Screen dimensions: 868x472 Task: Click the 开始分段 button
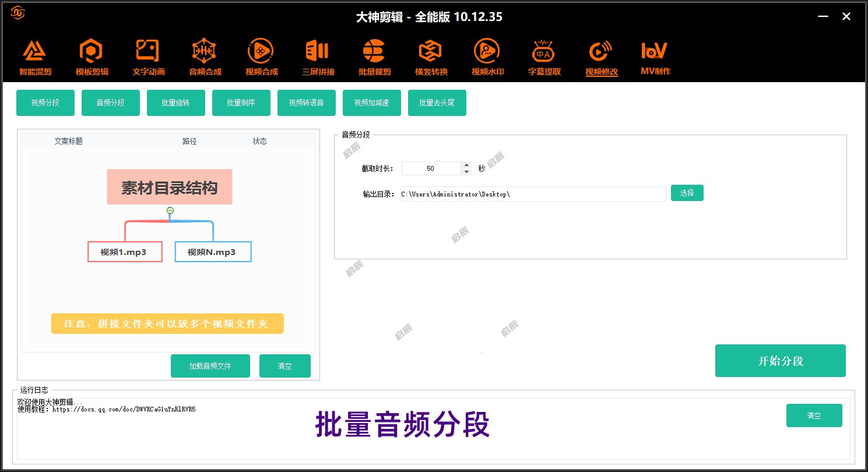(x=781, y=361)
